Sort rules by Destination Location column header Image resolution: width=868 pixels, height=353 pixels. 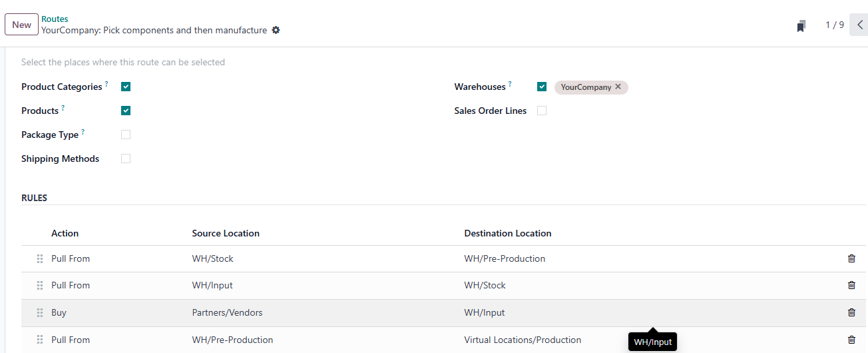(508, 233)
